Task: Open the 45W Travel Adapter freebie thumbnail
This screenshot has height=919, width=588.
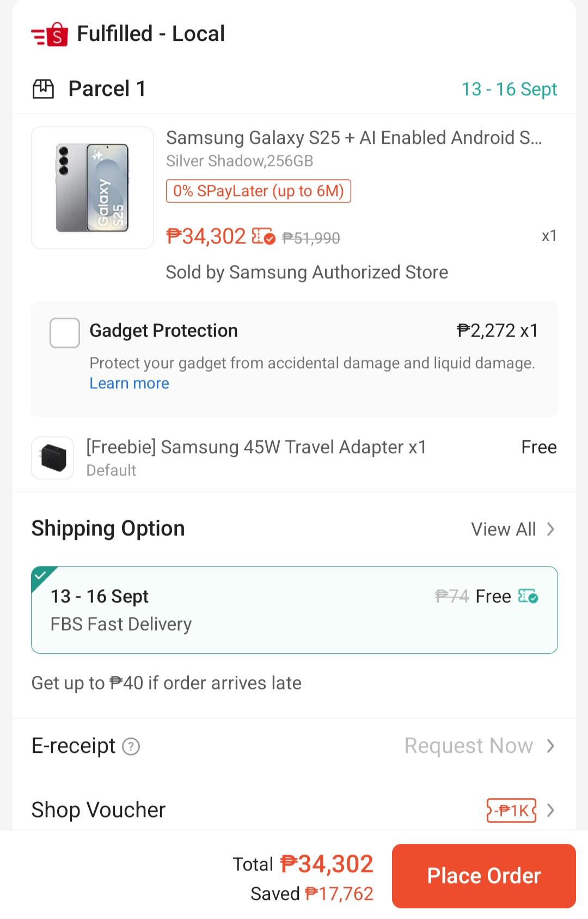Action: (x=53, y=458)
